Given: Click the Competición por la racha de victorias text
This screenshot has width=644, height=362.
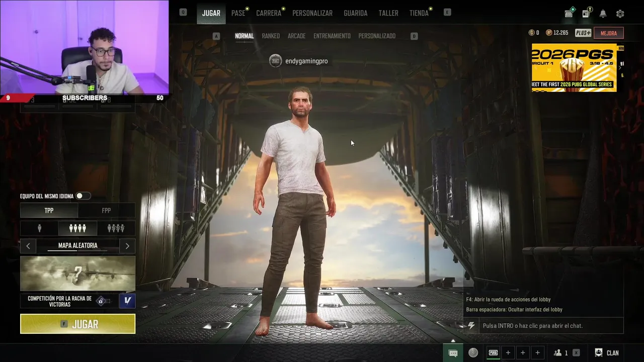Looking at the screenshot, I should 59,301.
